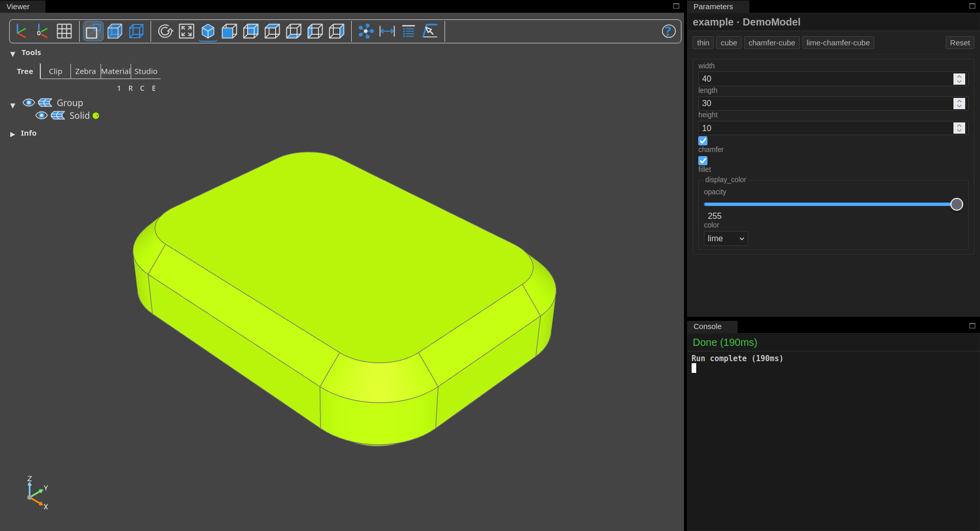Switch to the top view cube
The width and height of the screenshot is (980, 531).
273,31
